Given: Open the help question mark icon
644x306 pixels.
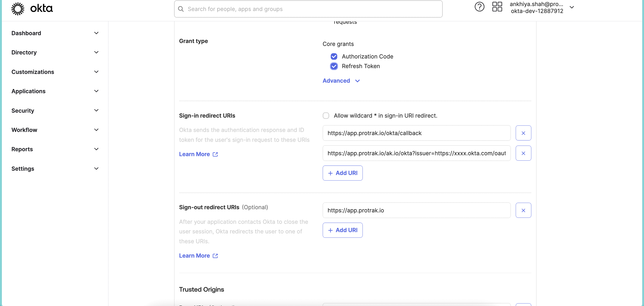Looking at the screenshot, I should (479, 7).
